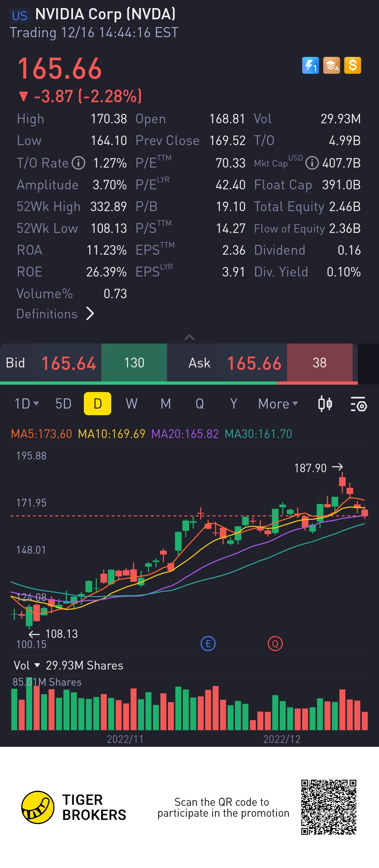Screen dimensions: 379x868
Task: Tap NVIDIA Corp (NVDA) title
Action: pos(105,14)
